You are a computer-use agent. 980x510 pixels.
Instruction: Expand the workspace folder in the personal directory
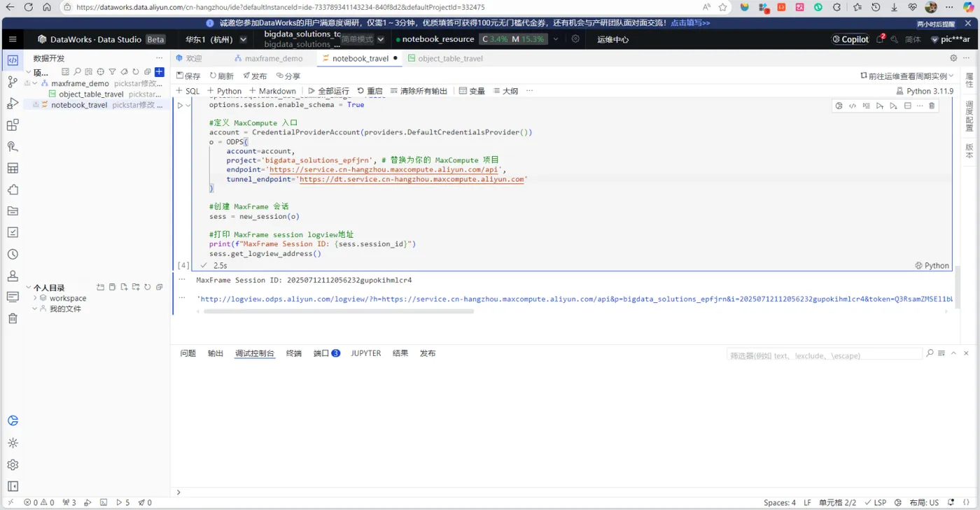[36, 298]
